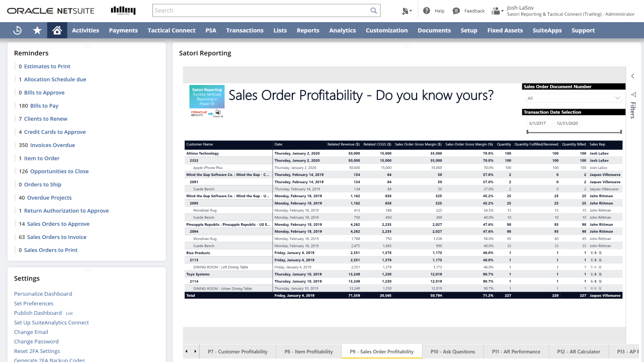Select the Riso Products customer row
The width and height of the screenshot is (644, 362).
coord(404,253)
